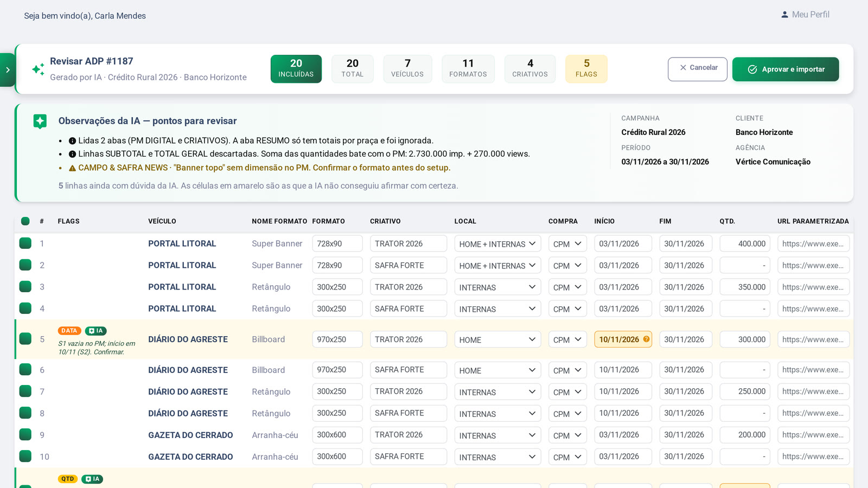Click the Meu Perfil user icon

click(x=784, y=15)
